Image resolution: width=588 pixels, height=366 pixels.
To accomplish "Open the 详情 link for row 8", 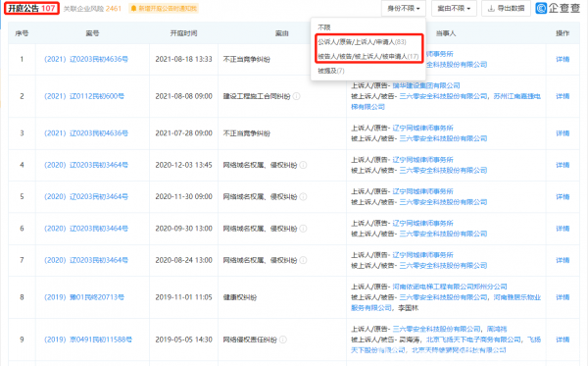I will 563,297.
